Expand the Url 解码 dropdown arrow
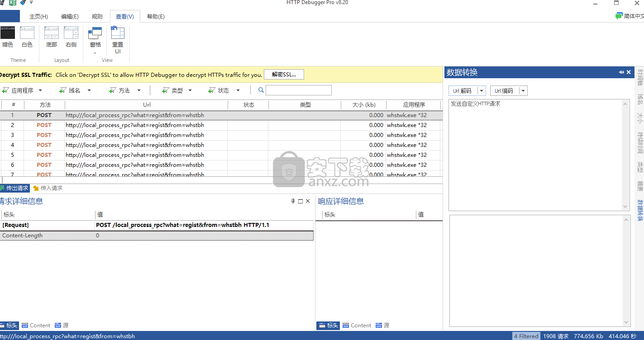The width and height of the screenshot is (644, 340). point(482,91)
